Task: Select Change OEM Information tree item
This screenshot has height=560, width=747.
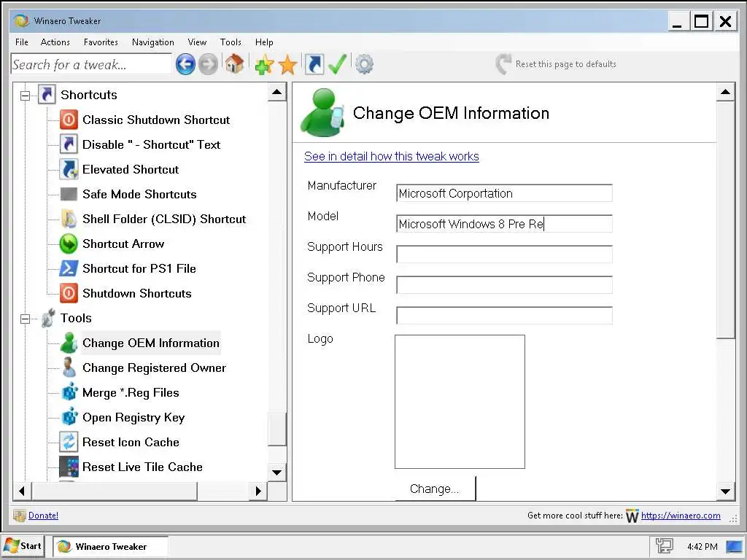Action: click(150, 343)
